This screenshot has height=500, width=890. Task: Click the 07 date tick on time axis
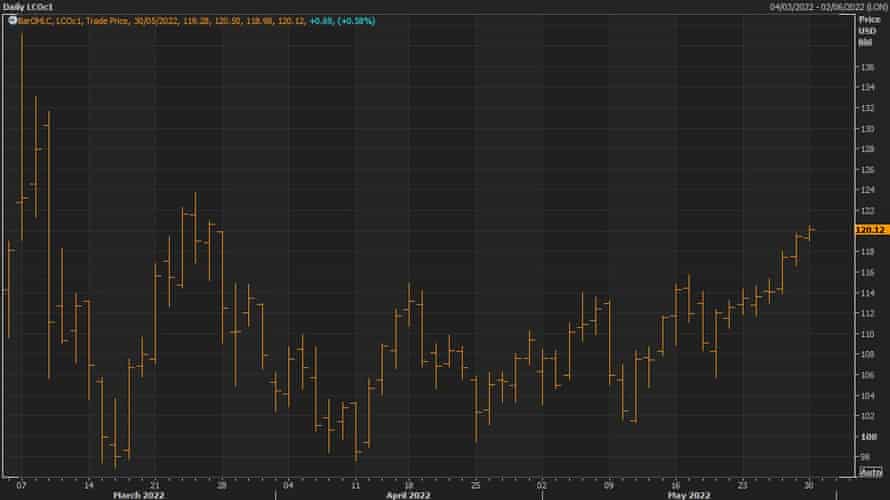22,481
